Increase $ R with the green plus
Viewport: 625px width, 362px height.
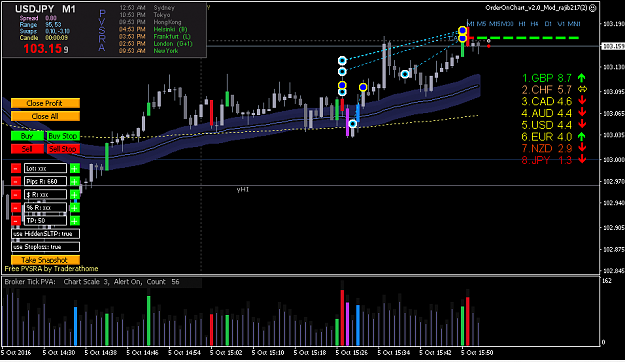click(x=75, y=195)
